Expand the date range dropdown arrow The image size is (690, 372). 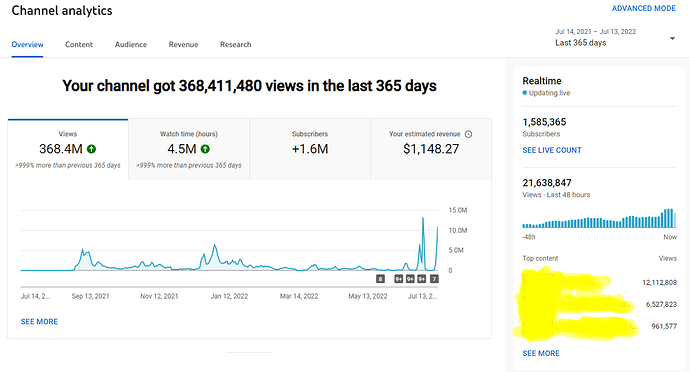click(x=672, y=39)
